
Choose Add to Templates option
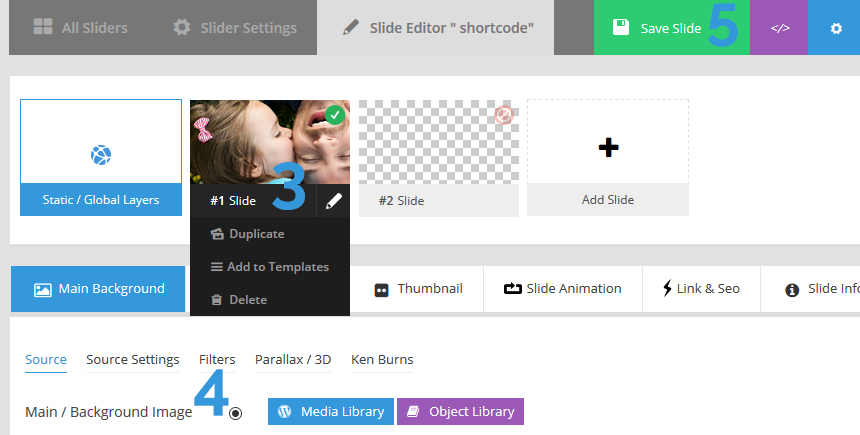(x=269, y=267)
